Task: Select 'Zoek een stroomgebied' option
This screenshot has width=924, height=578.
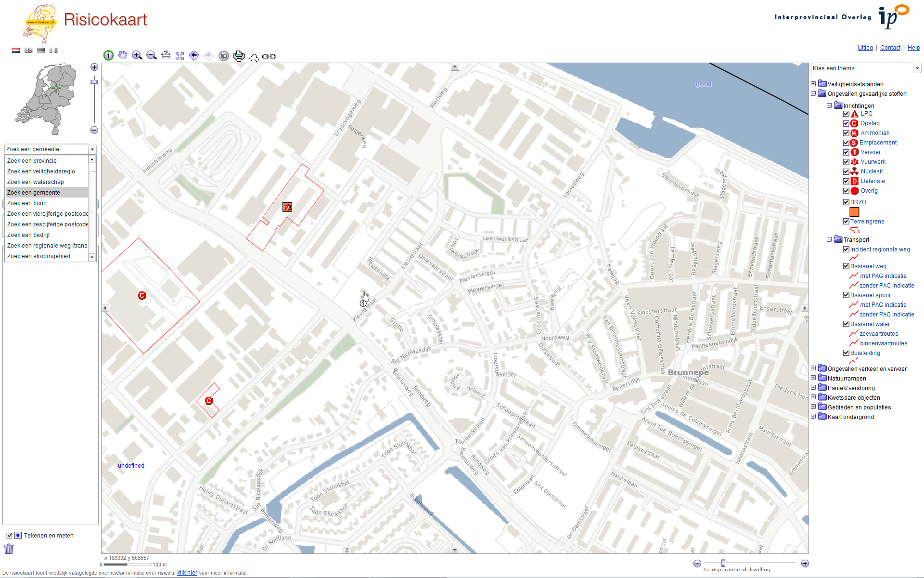Action: click(x=47, y=256)
